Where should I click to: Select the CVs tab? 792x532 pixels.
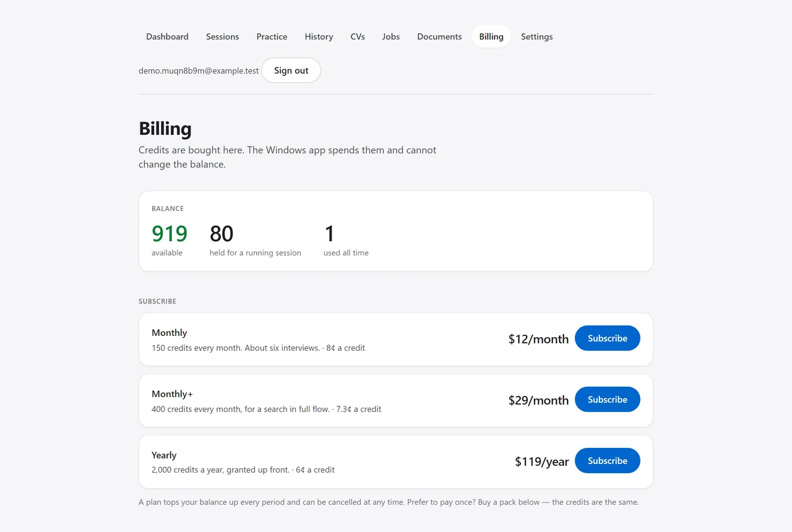click(x=358, y=36)
